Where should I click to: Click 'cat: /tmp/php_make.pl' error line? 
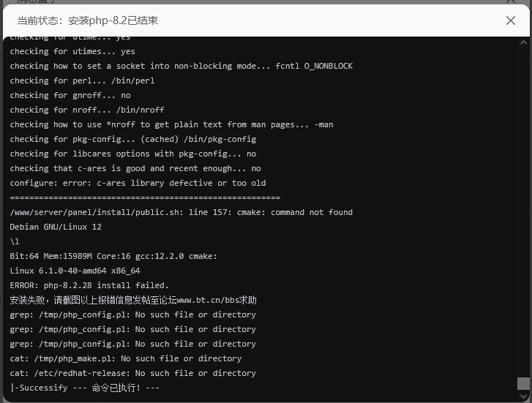coord(126,358)
